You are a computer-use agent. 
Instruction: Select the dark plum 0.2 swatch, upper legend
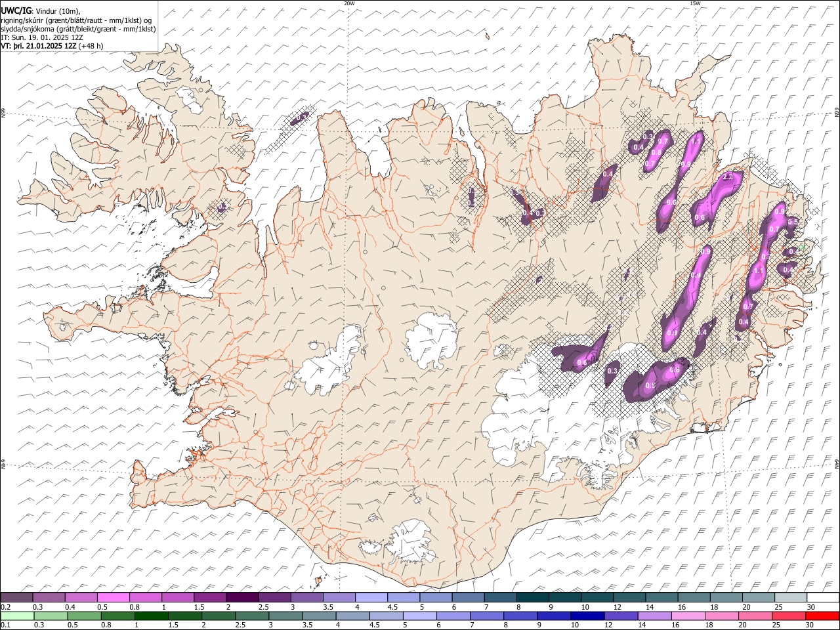(x=16, y=598)
